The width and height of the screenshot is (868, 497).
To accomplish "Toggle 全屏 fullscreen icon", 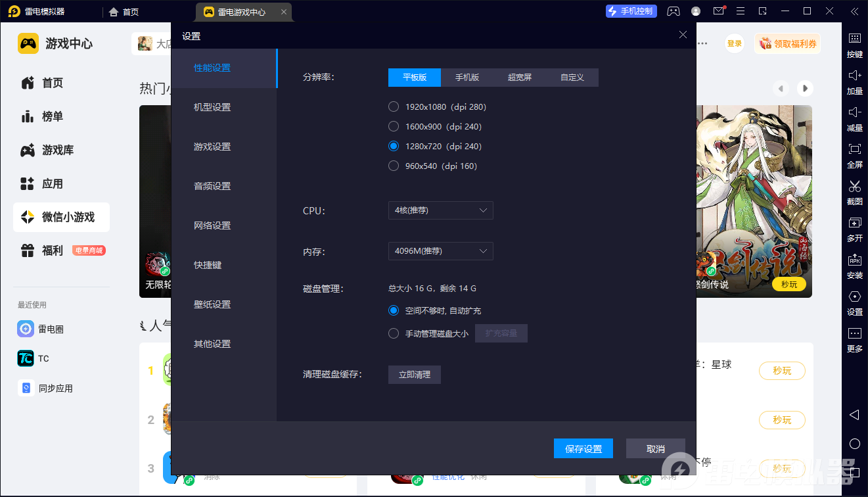I will tap(854, 149).
